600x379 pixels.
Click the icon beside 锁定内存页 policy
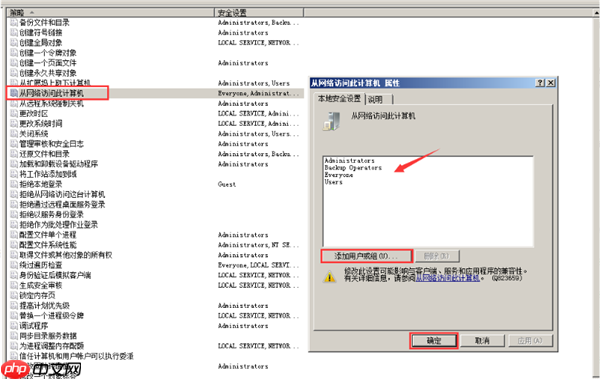(14, 296)
